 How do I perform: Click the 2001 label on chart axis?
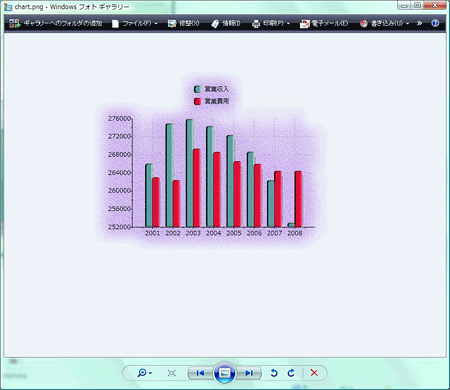pos(152,233)
